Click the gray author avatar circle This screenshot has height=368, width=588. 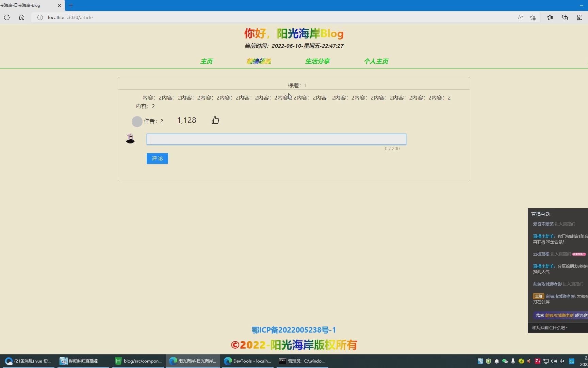click(137, 121)
